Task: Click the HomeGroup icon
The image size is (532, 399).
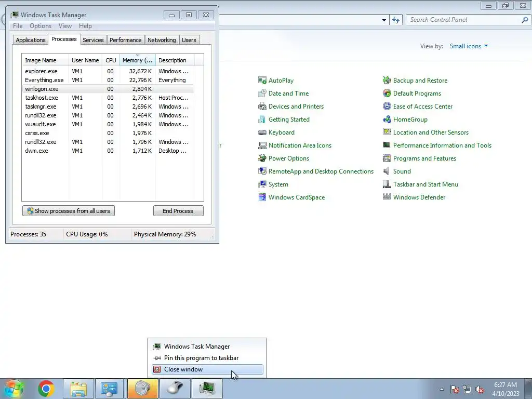Action: [x=387, y=119]
